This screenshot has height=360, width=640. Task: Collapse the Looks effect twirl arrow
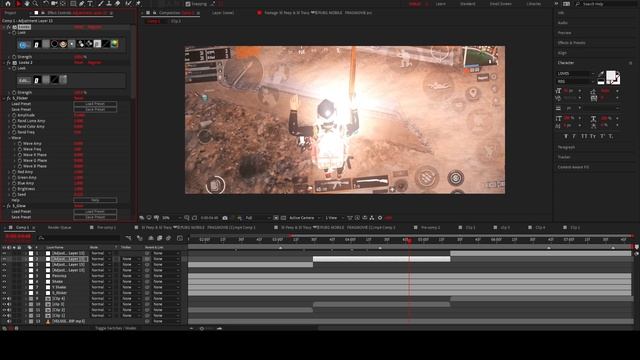point(4,27)
